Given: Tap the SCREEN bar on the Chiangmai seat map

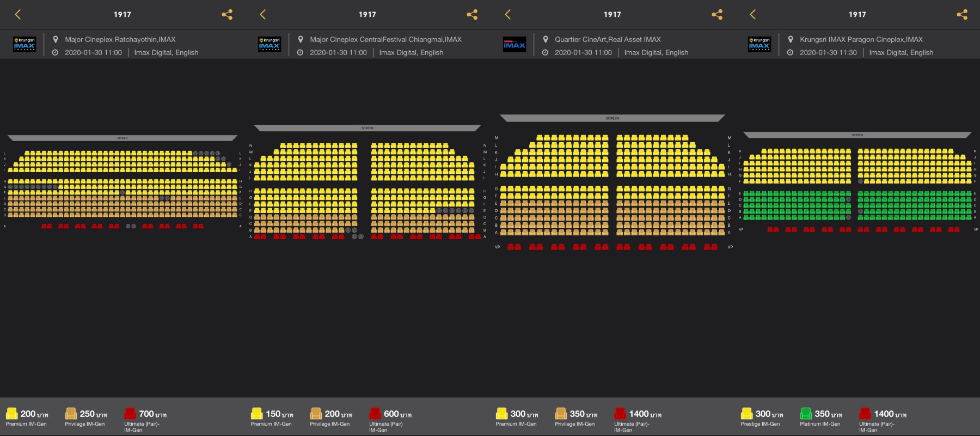Looking at the screenshot, I should coord(367,128).
